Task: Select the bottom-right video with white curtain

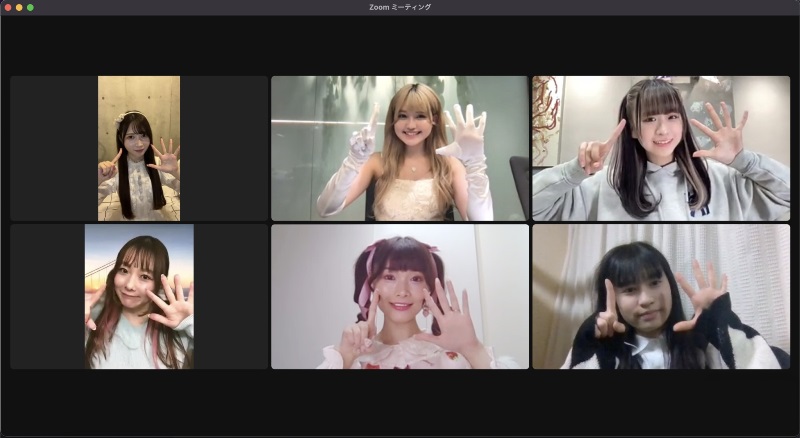Action: (661, 296)
